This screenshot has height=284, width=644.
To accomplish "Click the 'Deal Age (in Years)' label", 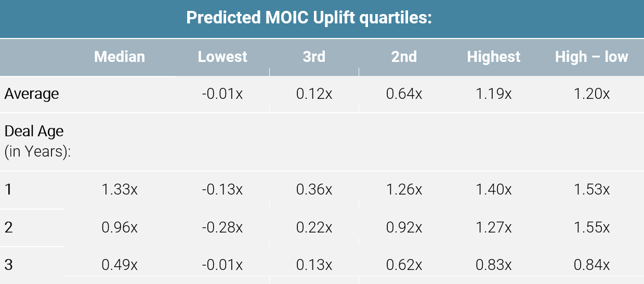I will (37, 142).
